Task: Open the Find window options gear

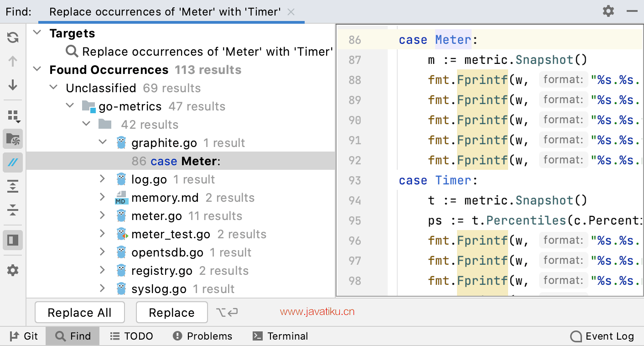Action: (608, 11)
